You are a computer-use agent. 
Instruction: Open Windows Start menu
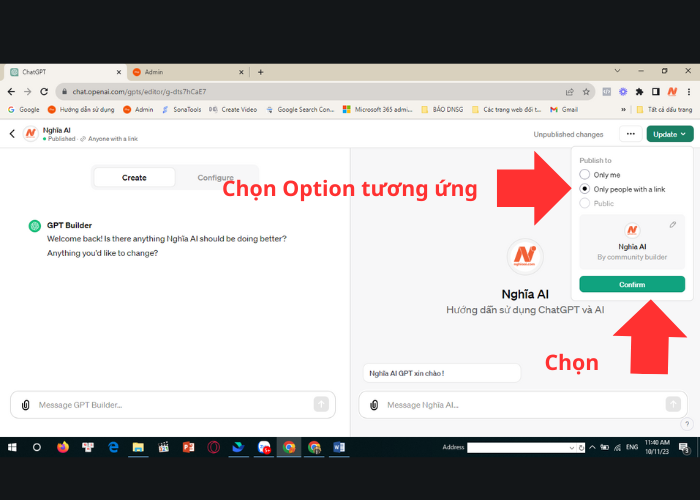click(12, 447)
